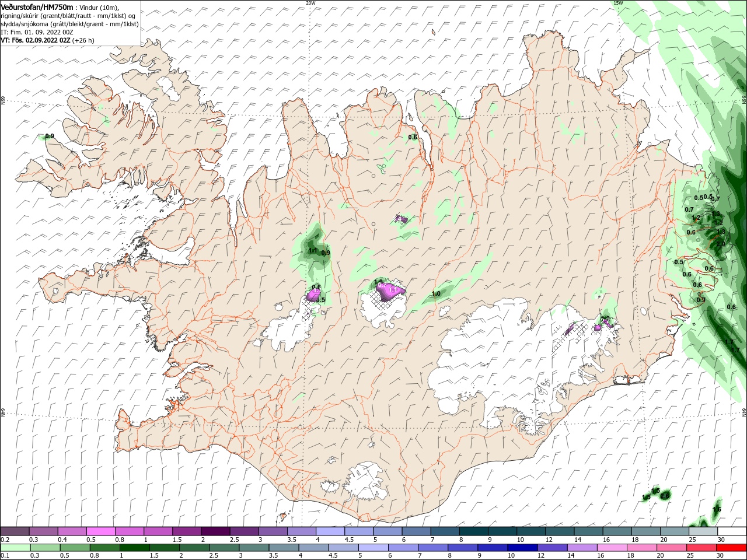Click the '15W' longitude label
This screenshot has width=747, height=560.
tap(618, 3)
